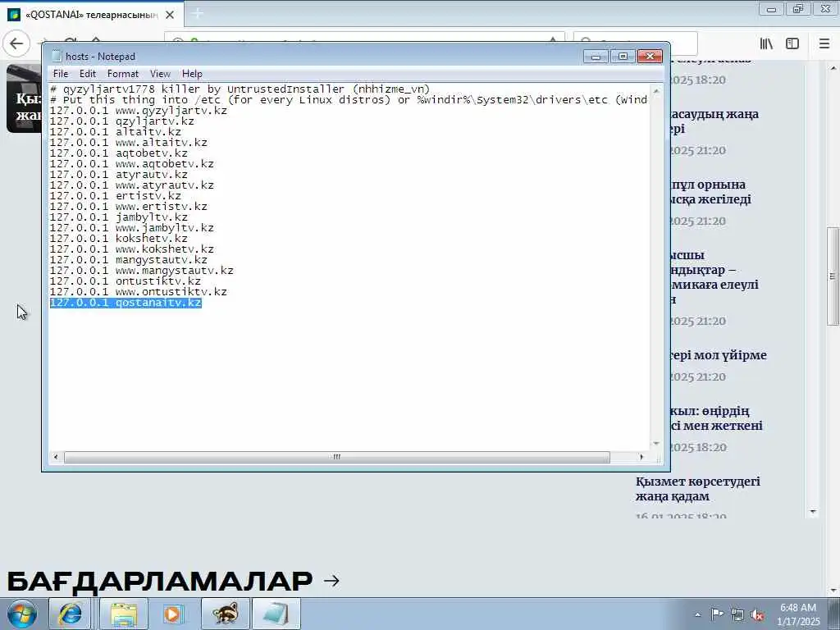Toggle the browser sidebar icon
Screen dimensions: 840x630
(792, 43)
